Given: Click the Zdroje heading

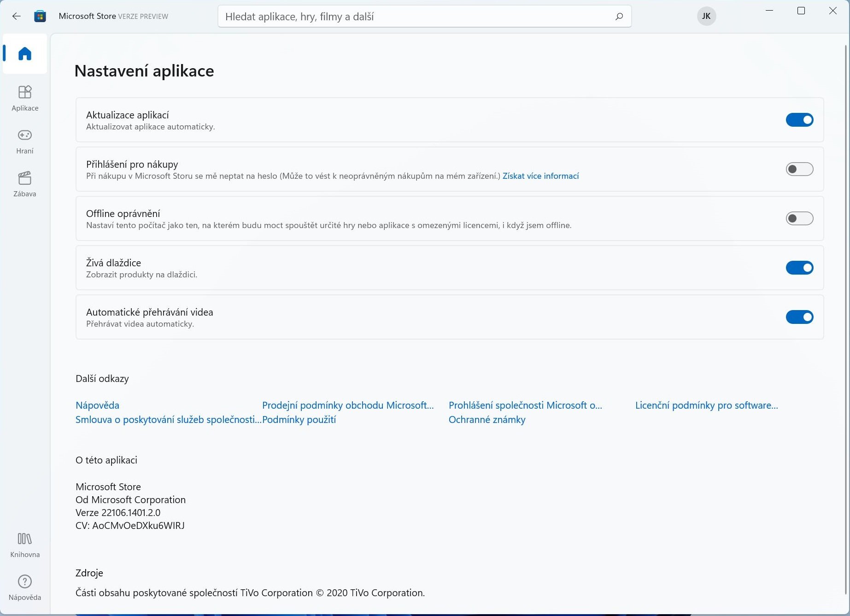Looking at the screenshot, I should coord(89,573).
